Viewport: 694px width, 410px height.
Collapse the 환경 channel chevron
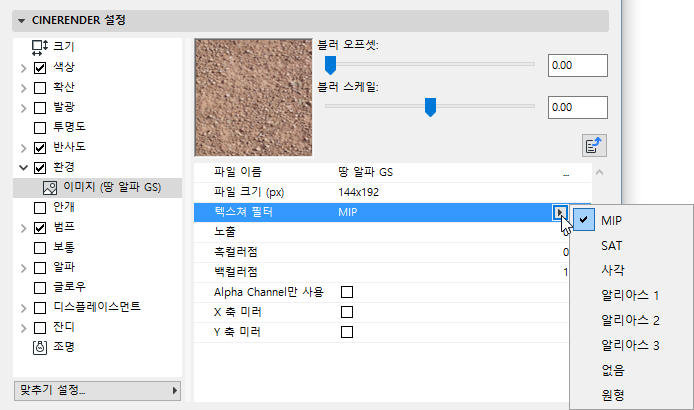point(23,168)
